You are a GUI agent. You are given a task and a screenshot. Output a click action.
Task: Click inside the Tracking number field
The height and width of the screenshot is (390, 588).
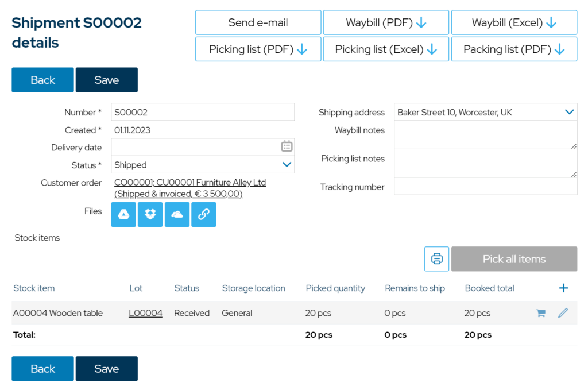pos(485,187)
